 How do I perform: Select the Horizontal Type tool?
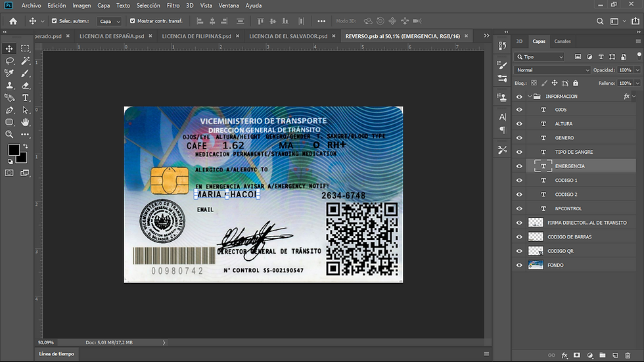[x=25, y=98]
